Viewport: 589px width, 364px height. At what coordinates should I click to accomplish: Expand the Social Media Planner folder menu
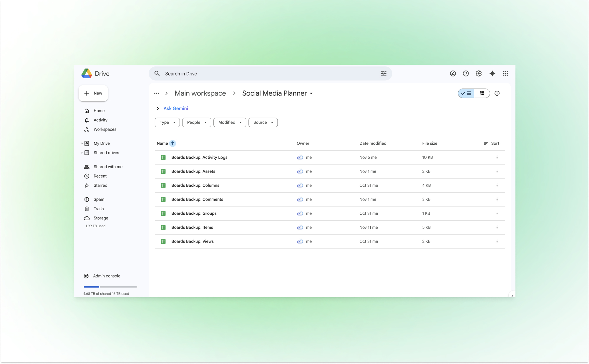coord(311,93)
